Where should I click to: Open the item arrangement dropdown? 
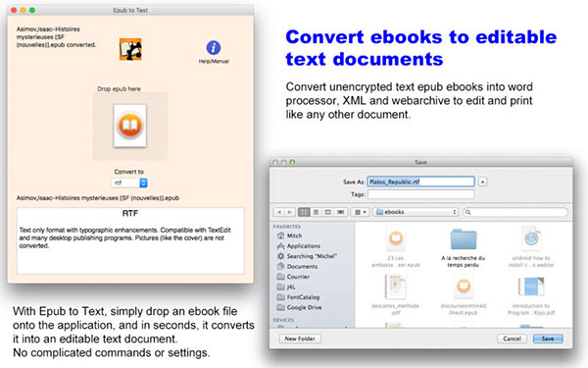tap(360, 212)
